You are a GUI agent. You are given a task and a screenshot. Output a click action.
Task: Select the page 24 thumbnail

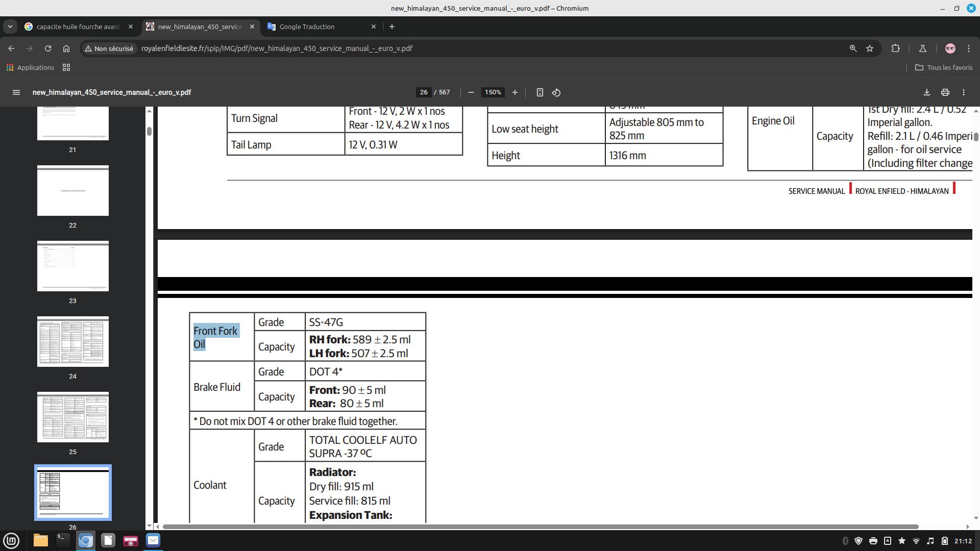coord(72,341)
